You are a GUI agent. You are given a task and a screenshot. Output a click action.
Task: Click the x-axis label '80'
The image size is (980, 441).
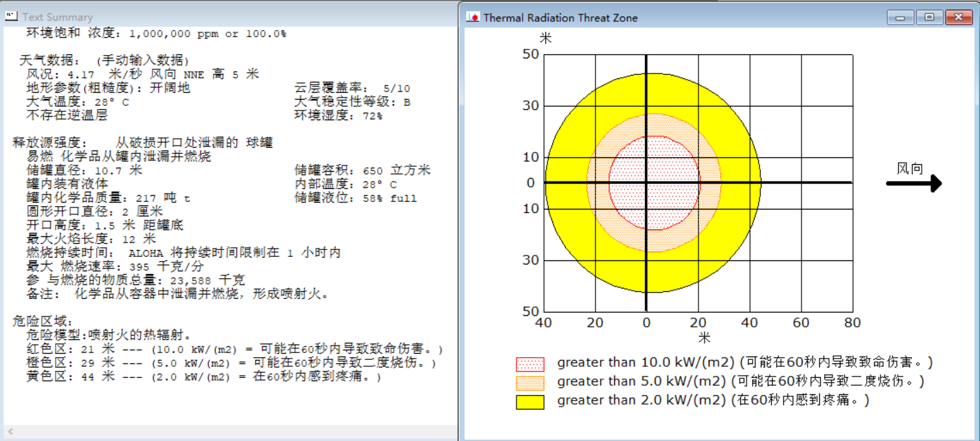click(x=852, y=323)
